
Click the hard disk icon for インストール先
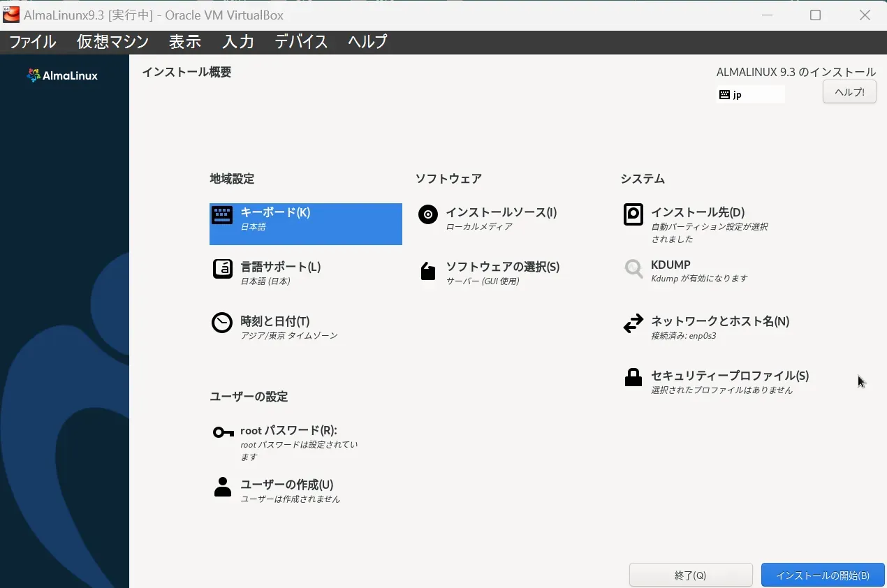pyautogui.click(x=633, y=214)
